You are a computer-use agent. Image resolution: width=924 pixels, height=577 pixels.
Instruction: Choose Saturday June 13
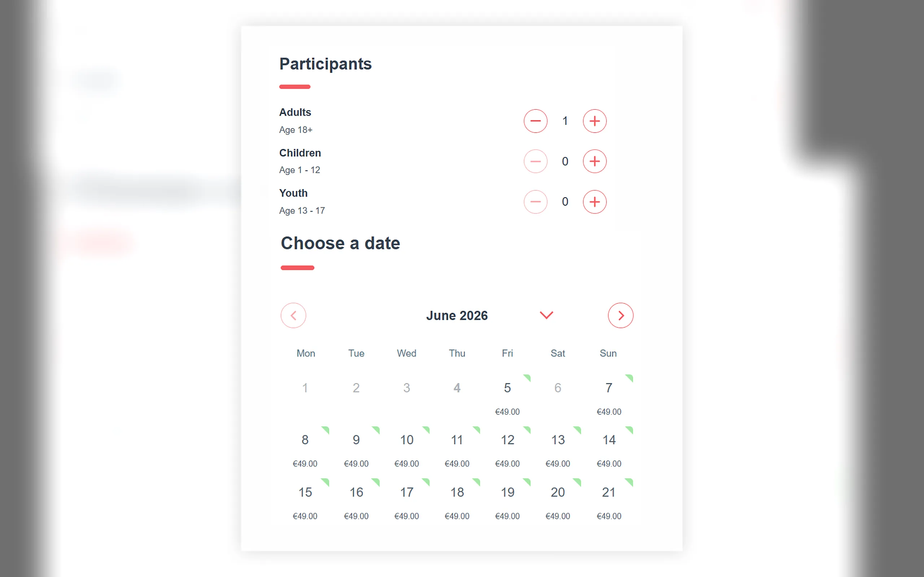557,449
